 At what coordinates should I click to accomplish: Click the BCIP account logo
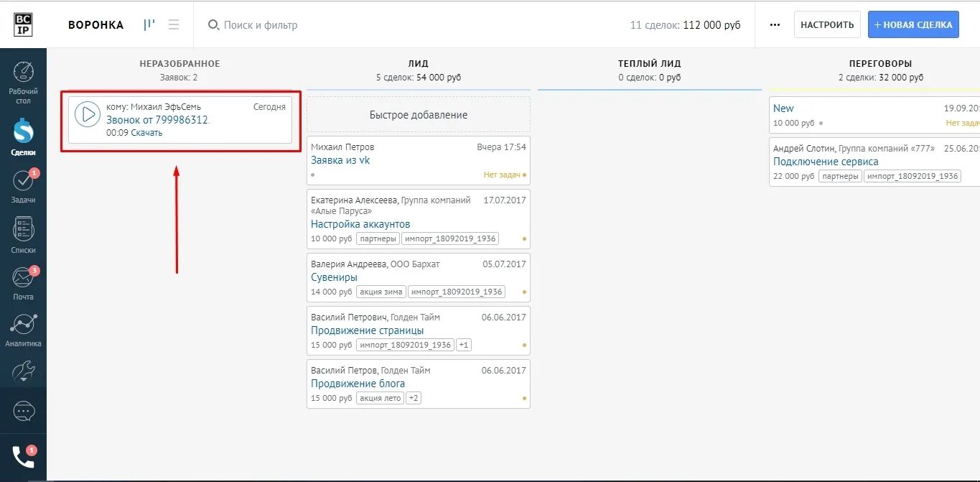[24, 24]
